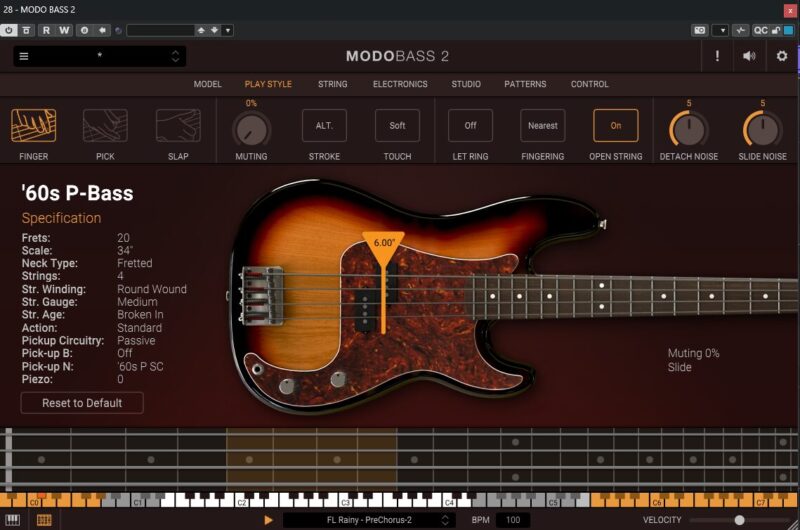Screen dimensions: 800x530
Task: Click the right volume knob on the bass body
Action: 338,379
